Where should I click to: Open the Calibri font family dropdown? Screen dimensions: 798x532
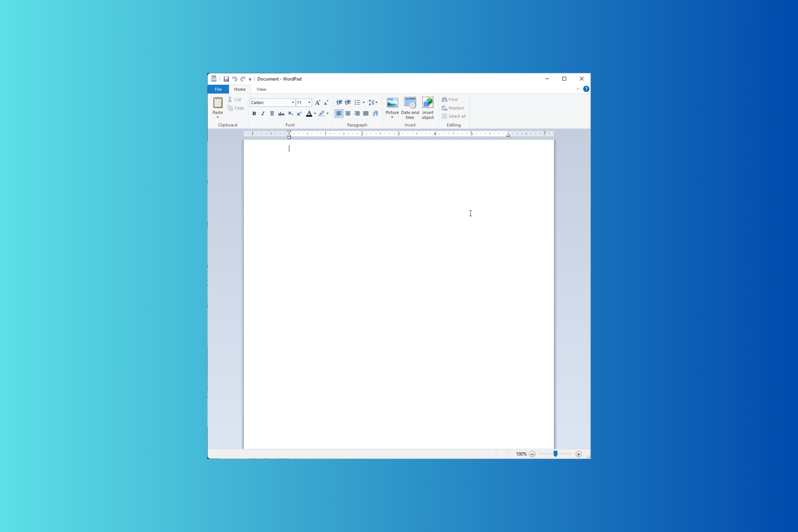[293, 103]
